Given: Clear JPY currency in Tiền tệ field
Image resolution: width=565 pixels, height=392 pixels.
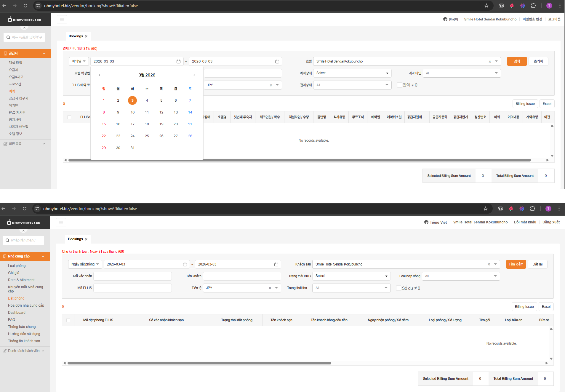Looking at the screenshot, I should (270, 288).
